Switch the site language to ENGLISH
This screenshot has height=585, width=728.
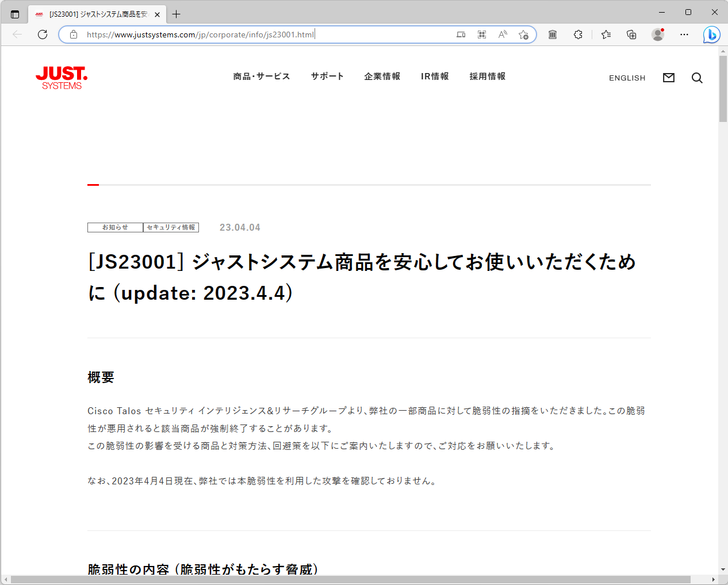627,78
